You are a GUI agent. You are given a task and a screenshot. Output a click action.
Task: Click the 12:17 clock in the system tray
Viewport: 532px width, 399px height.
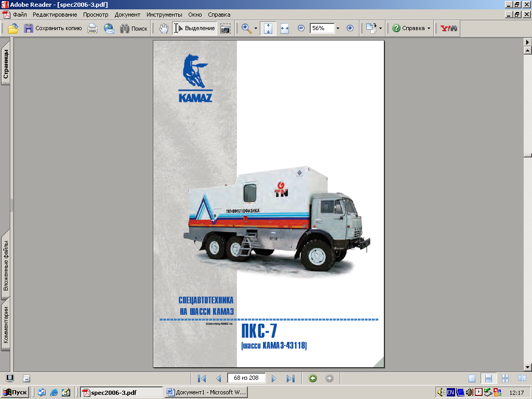tap(516, 393)
